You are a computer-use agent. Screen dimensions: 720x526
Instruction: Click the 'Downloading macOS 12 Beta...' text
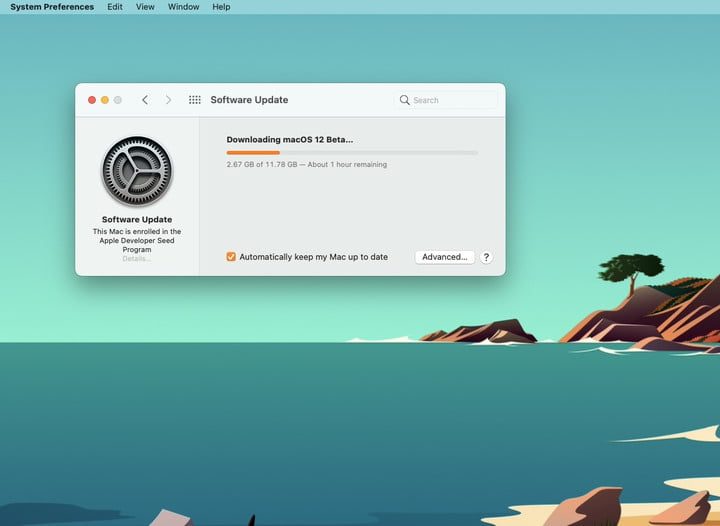click(290, 140)
